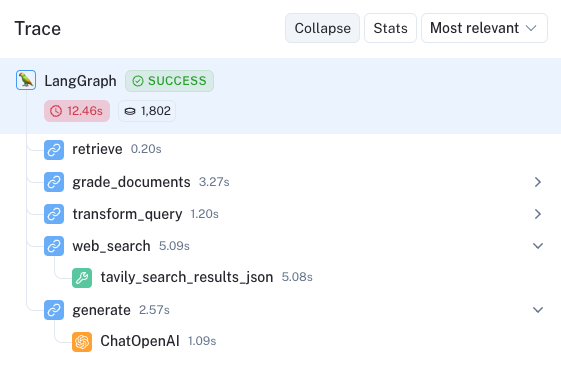The height and width of the screenshot is (367, 561).
Task: Select the tavily_search_results_json run
Action: 187,277
